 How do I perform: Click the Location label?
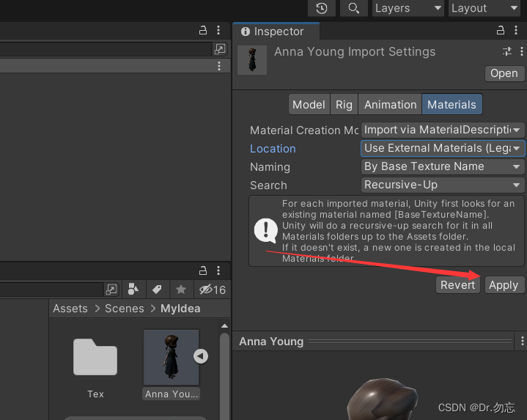click(x=273, y=149)
